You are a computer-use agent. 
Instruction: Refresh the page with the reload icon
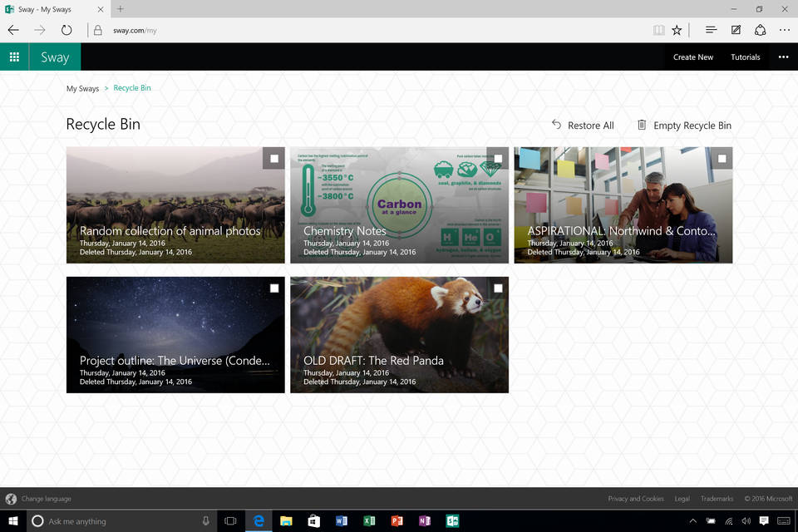coord(66,30)
